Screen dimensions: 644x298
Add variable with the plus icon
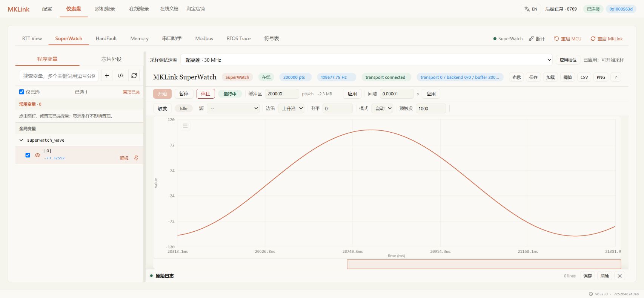107,76
